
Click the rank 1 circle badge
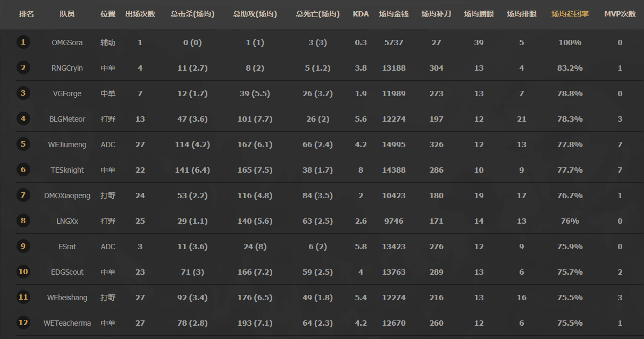(x=23, y=42)
